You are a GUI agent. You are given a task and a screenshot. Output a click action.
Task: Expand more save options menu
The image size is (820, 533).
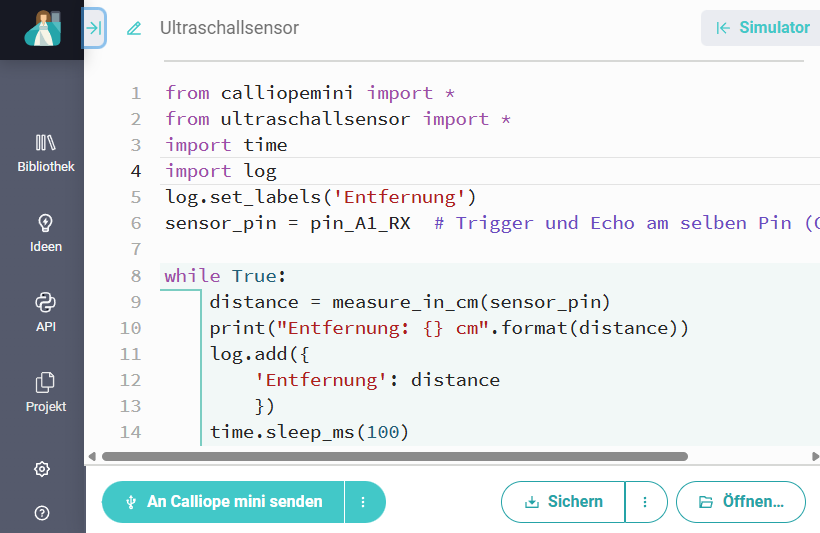point(646,502)
